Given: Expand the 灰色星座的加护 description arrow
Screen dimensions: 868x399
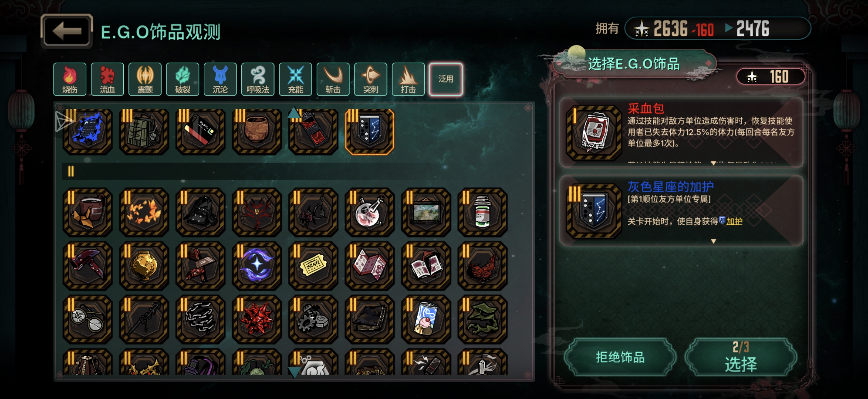Looking at the screenshot, I should coord(713,241).
